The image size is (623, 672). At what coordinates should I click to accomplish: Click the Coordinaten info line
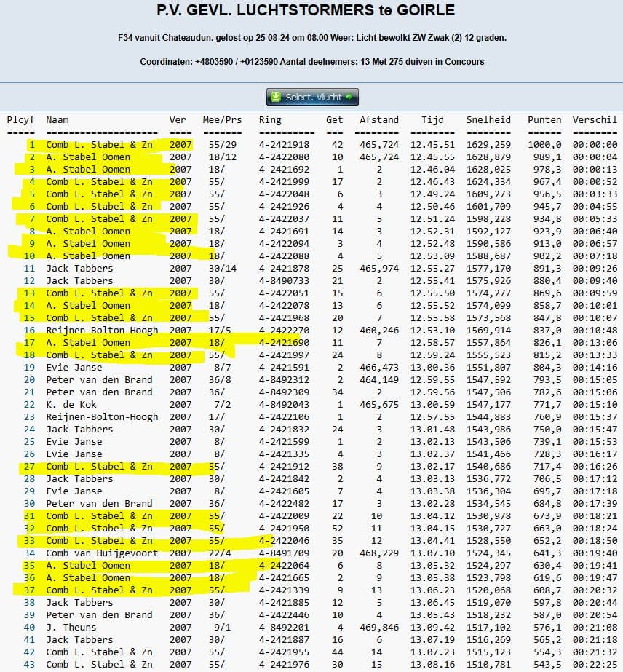pyautogui.click(x=311, y=62)
